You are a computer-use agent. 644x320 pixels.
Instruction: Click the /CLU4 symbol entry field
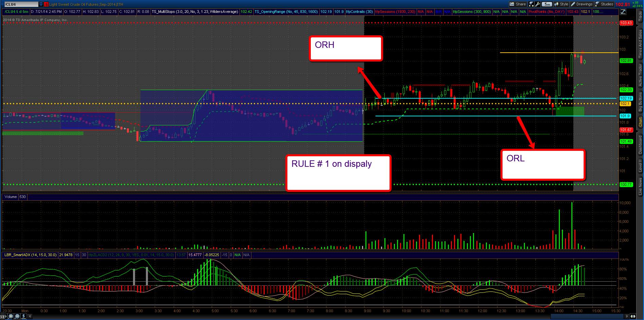21,4
